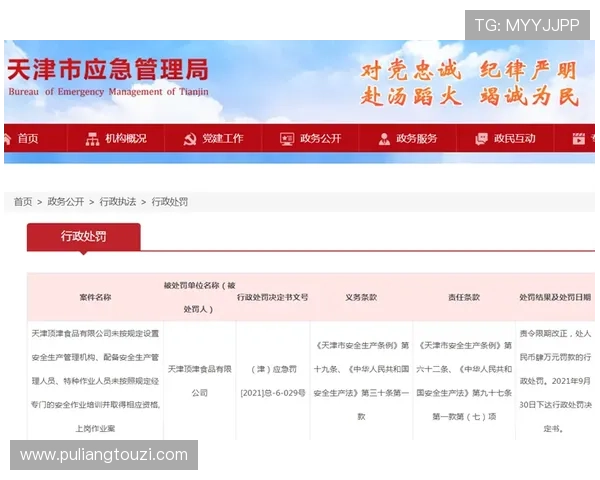Click the 处罚结果及处罚日期 column header
The image size is (600, 480).
coord(555,297)
